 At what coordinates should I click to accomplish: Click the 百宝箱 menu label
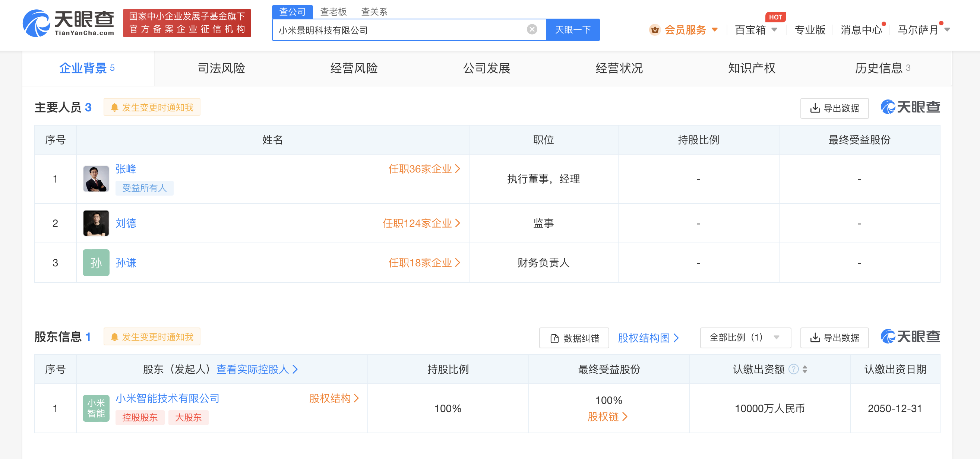coord(750,30)
